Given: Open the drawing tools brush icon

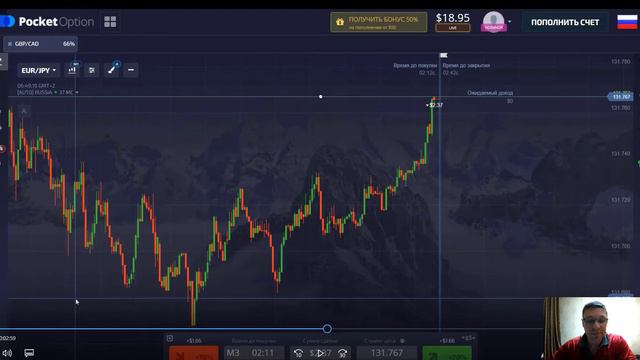Looking at the screenshot, I should tap(112, 70).
